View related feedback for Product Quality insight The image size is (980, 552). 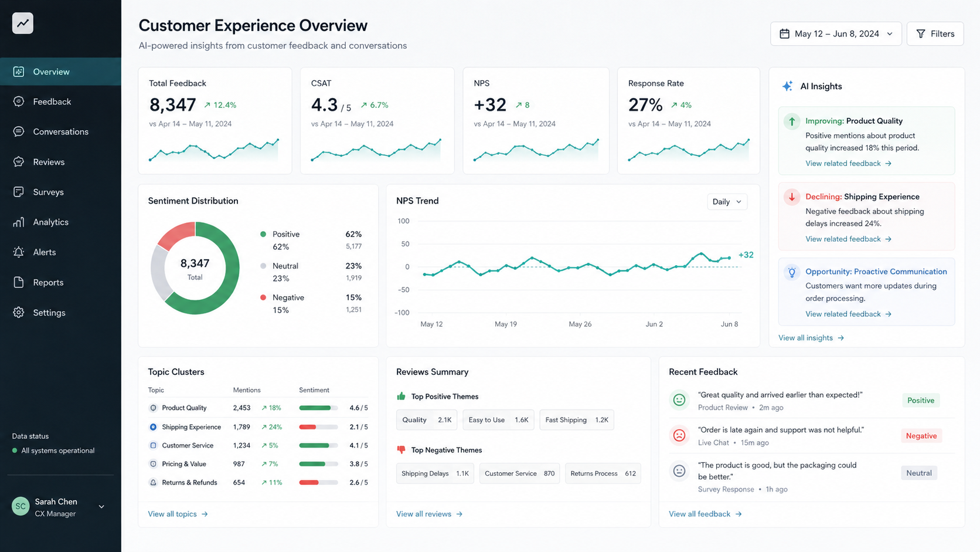848,164
